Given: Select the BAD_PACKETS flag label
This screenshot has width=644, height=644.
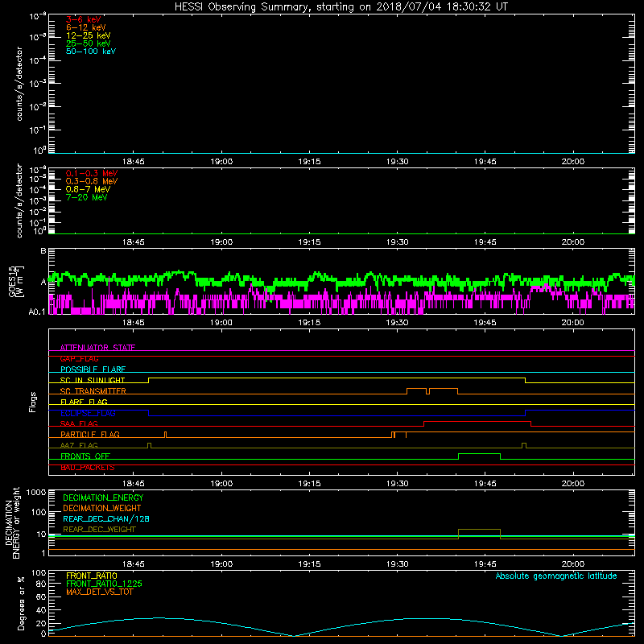Looking at the screenshot, I should point(88,468).
